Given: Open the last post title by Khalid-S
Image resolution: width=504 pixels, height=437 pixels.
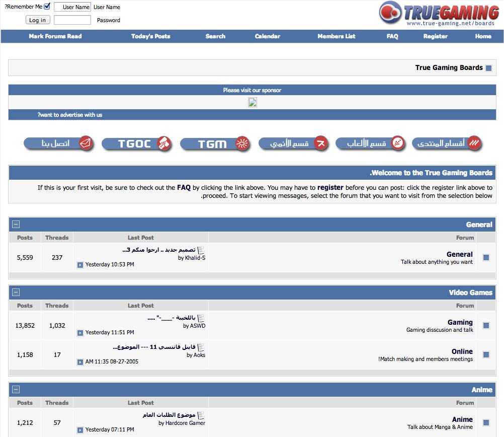Looking at the screenshot, I should point(159,250).
